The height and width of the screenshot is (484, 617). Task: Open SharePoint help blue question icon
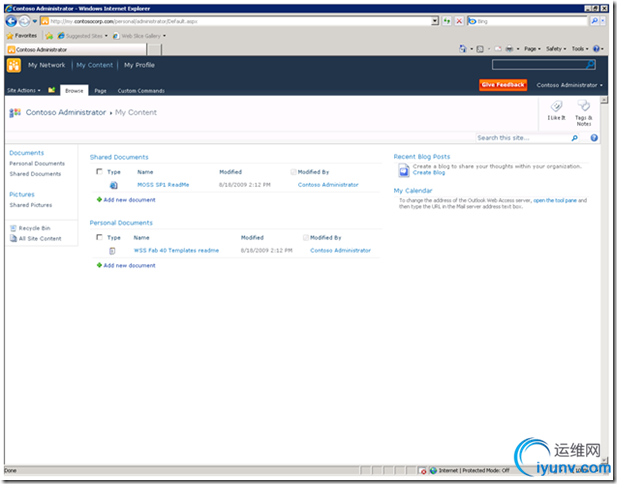click(x=594, y=138)
